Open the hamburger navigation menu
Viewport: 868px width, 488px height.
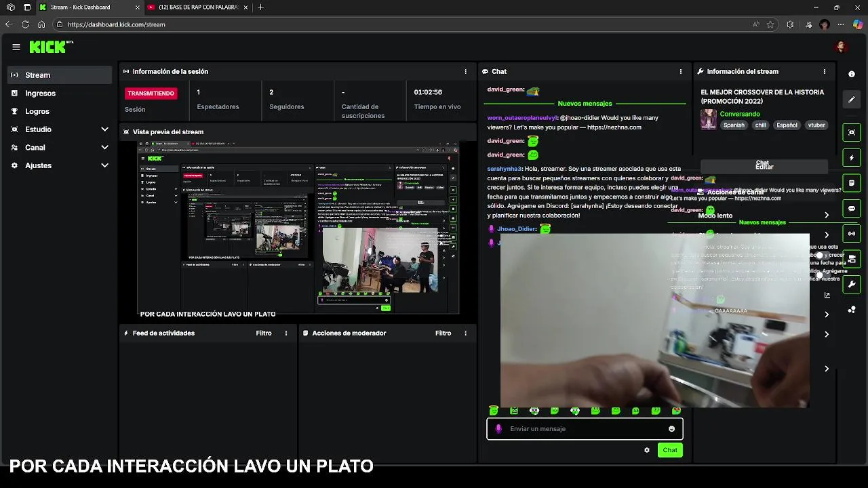pyautogui.click(x=16, y=47)
